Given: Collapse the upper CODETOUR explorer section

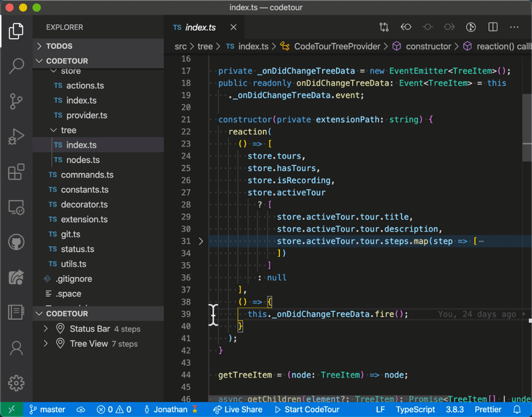Looking at the screenshot, I should click(x=99, y=60).
